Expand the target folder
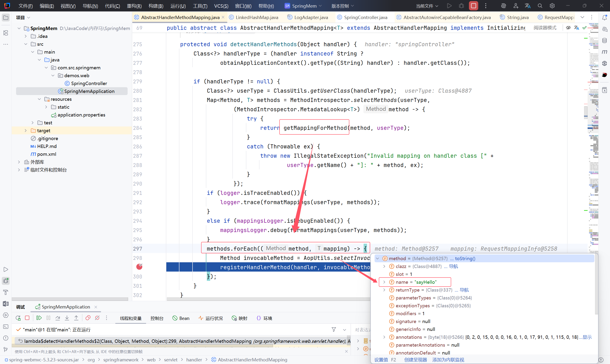The height and width of the screenshot is (364, 610). pos(25,131)
